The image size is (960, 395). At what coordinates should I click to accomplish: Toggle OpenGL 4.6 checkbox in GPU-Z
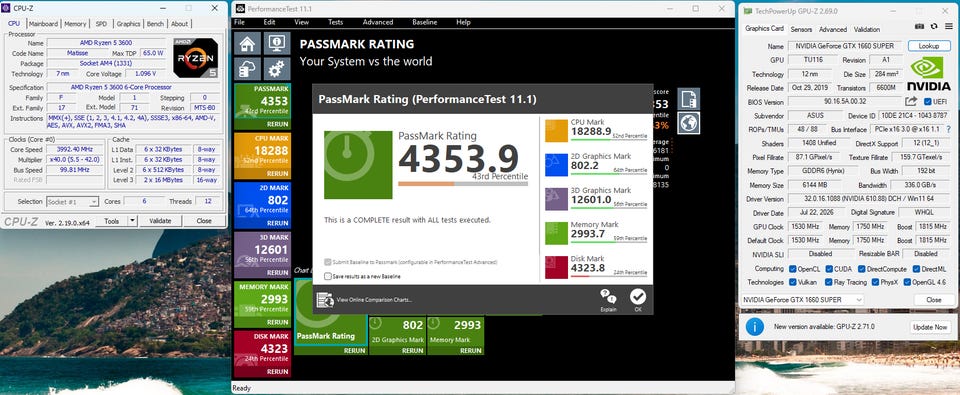pyautogui.click(x=906, y=282)
